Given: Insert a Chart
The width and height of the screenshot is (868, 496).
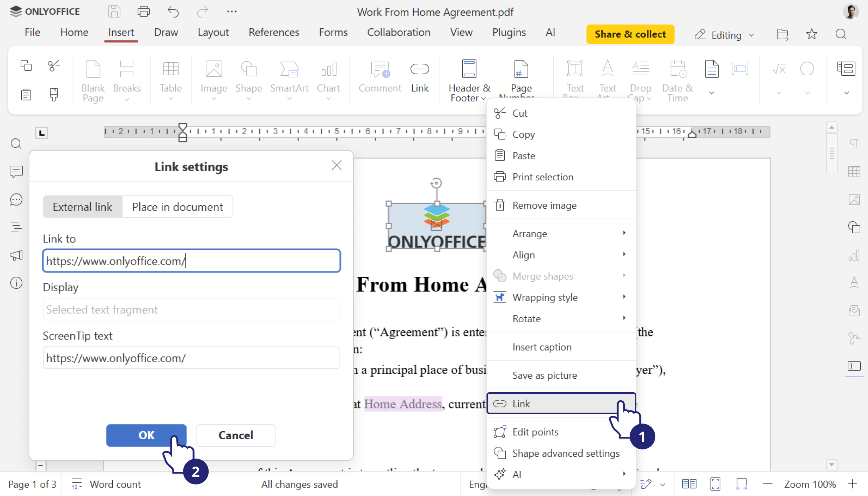Looking at the screenshot, I should 328,78.
